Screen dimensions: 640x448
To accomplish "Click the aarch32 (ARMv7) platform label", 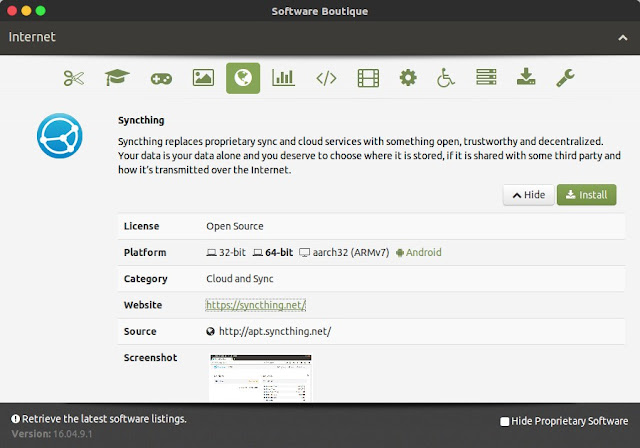I will click(x=351, y=253).
